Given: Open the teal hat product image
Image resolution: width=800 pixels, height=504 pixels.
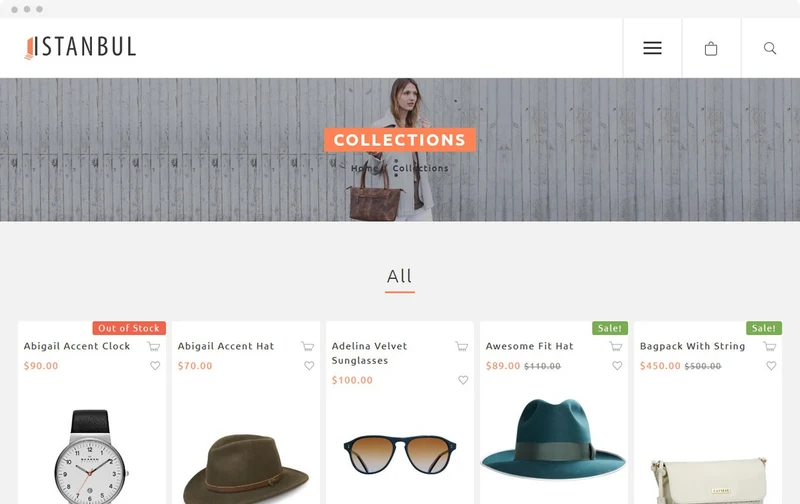Looking at the screenshot, I should point(554,439).
